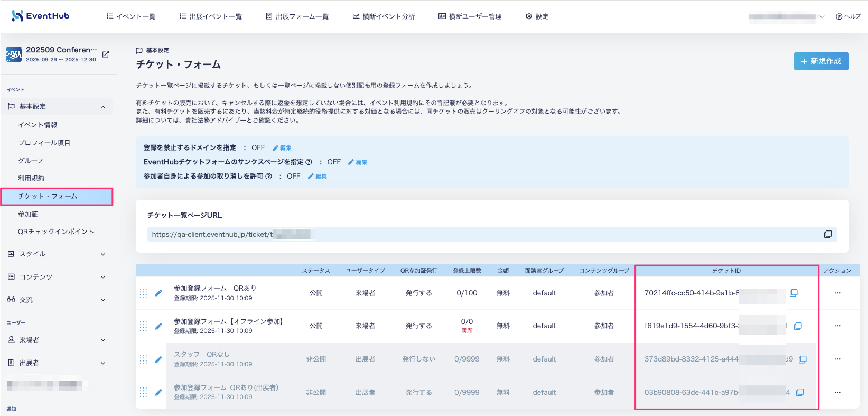Click the 参加登録フォーム QRあり form name
The width and height of the screenshot is (868, 416).
[x=215, y=289]
